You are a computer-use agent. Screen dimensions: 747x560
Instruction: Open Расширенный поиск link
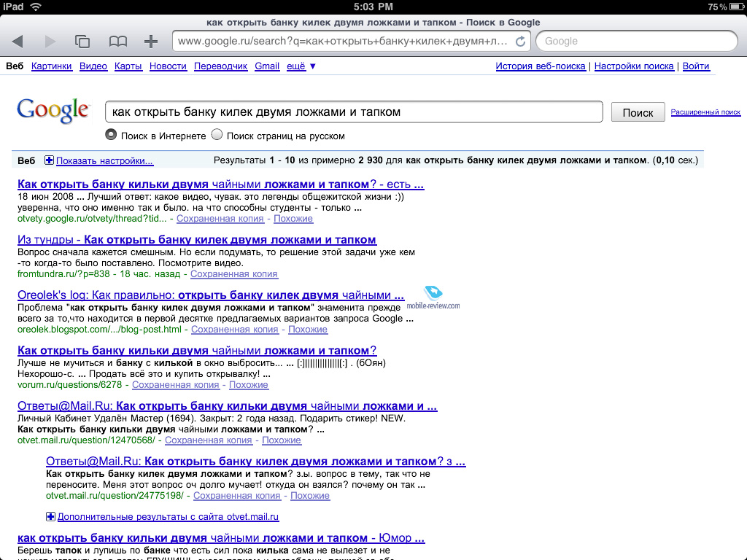tap(705, 112)
